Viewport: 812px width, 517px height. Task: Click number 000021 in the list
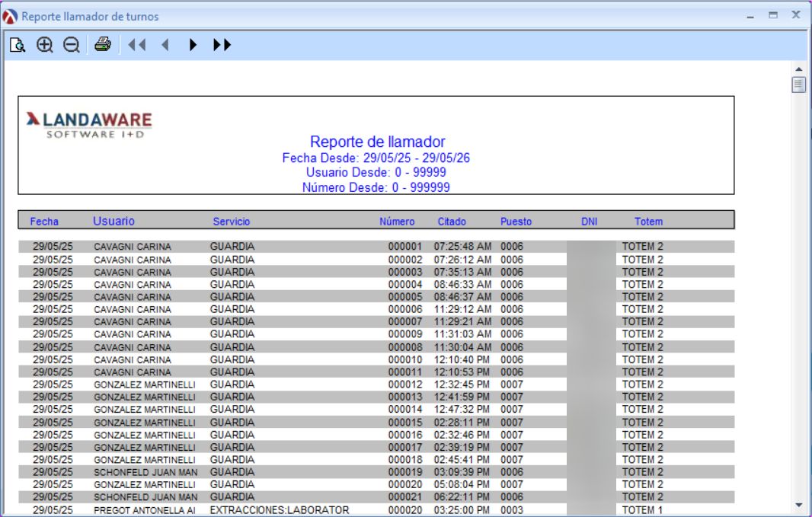click(405, 496)
